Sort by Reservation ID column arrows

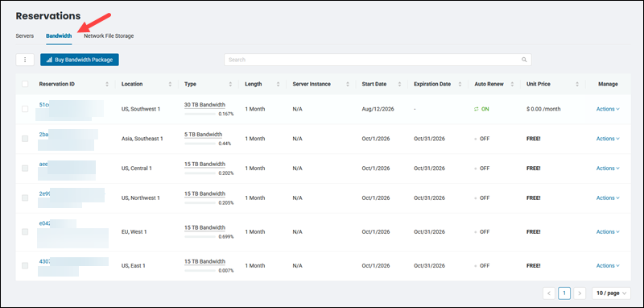coord(107,84)
